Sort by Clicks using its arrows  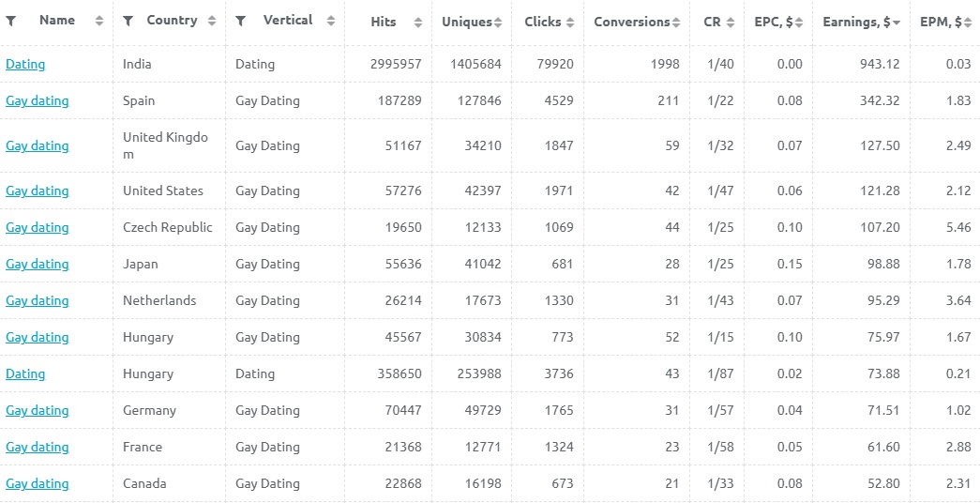570,22
